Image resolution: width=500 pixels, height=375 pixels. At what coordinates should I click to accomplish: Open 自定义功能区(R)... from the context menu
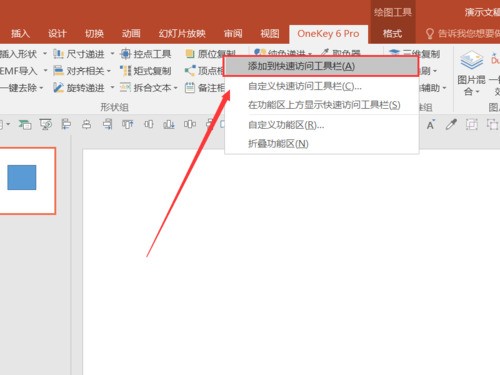286,125
